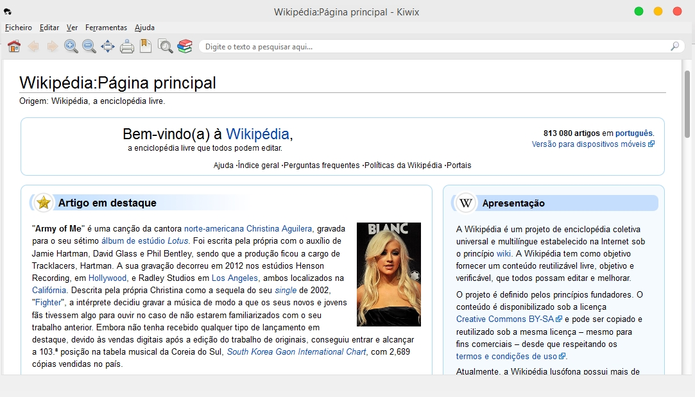Follow the norte-americana link

click(x=214, y=229)
